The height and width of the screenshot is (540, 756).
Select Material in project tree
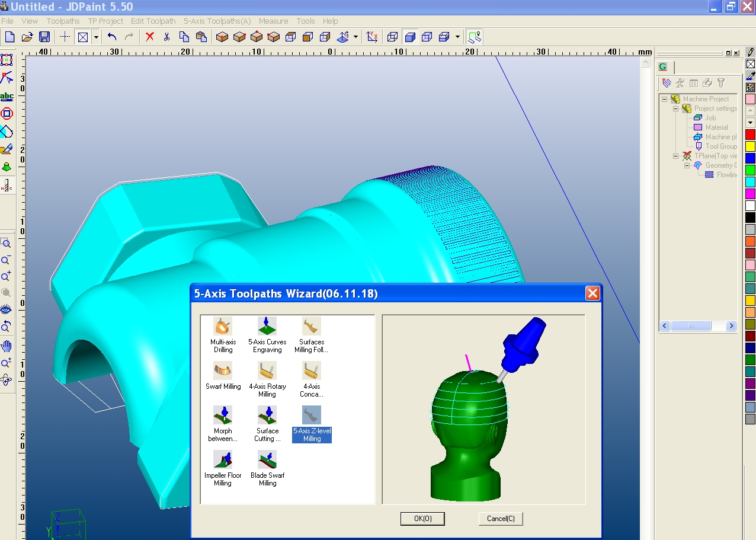[x=716, y=127]
